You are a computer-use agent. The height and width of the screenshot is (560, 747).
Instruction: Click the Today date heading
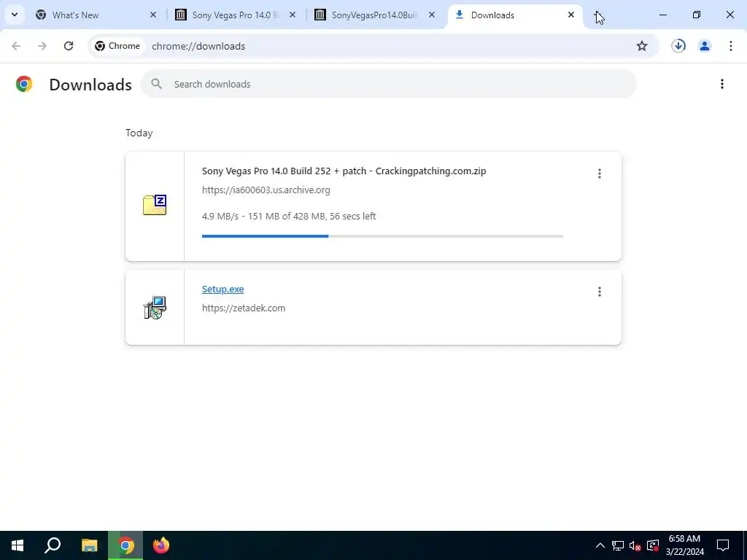(139, 133)
